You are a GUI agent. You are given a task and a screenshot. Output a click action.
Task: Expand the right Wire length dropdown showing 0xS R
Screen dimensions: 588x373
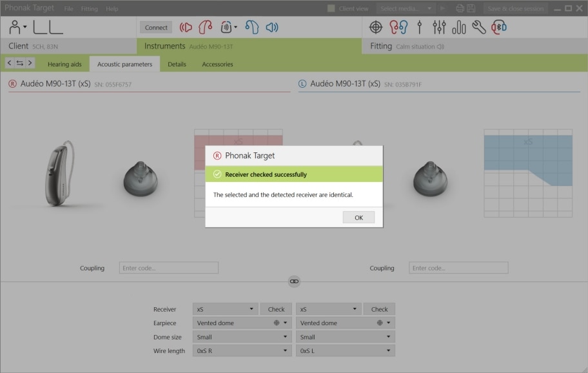242,350
